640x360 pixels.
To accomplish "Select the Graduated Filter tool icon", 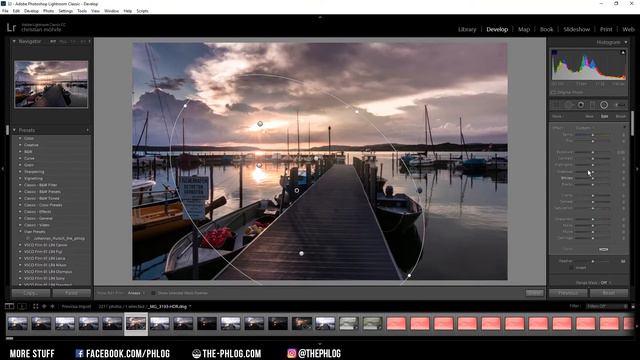I will coord(592,105).
